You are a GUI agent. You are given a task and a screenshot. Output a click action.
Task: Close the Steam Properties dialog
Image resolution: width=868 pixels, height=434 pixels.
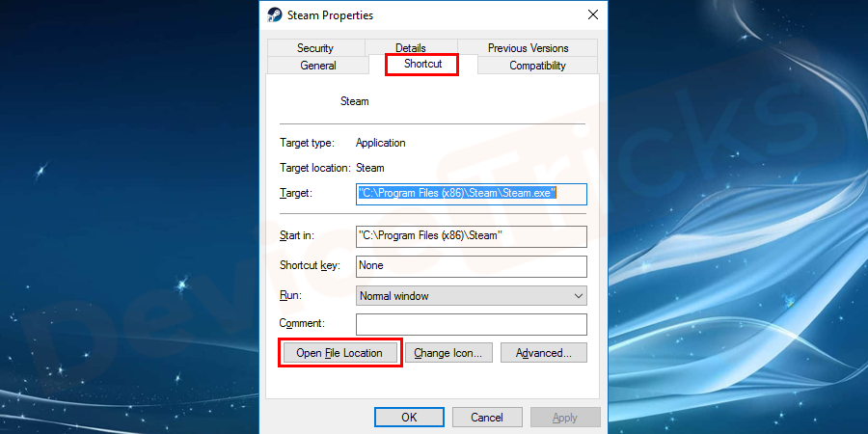click(x=593, y=14)
